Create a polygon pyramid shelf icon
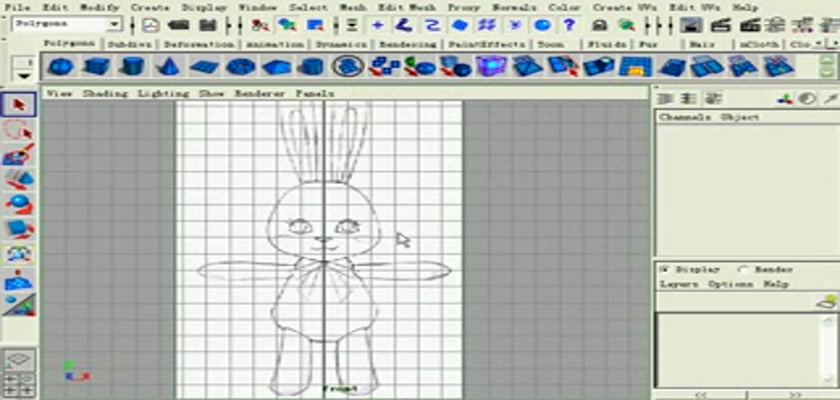This screenshot has height=400, width=840. click(x=276, y=67)
